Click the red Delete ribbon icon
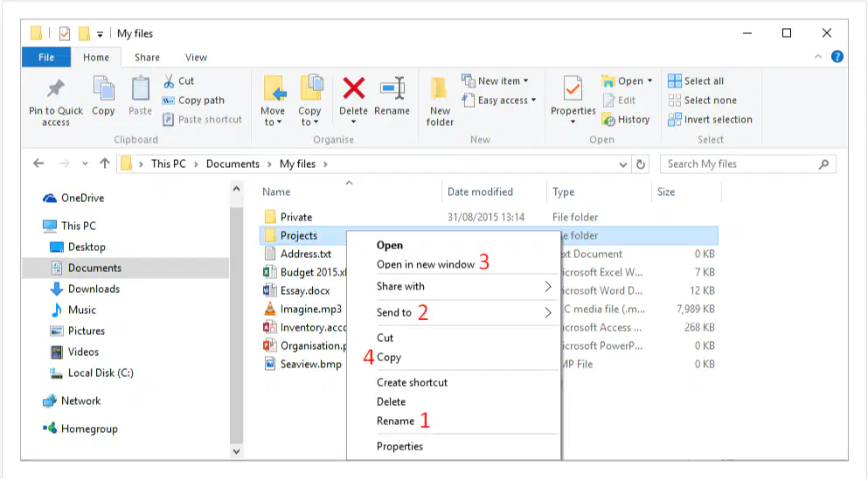 click(x=354, y=88)
